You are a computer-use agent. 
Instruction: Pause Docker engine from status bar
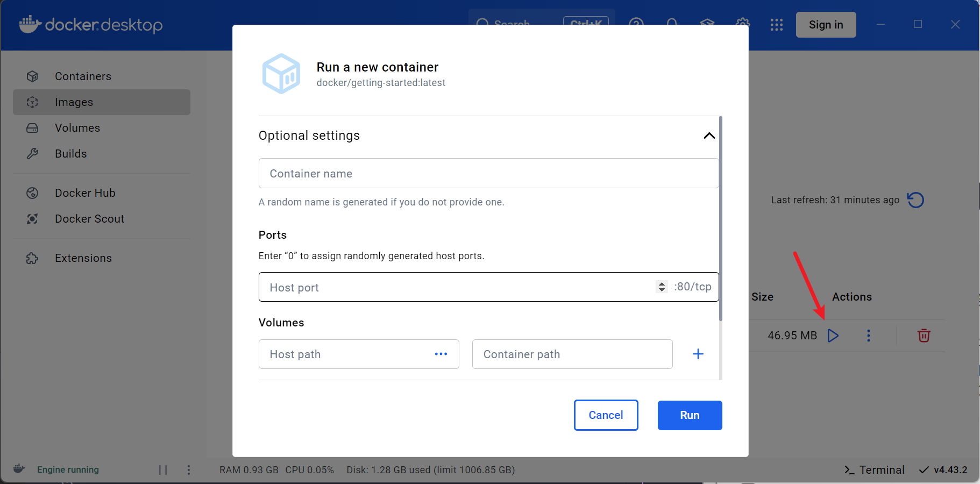[x=163, y=469]
